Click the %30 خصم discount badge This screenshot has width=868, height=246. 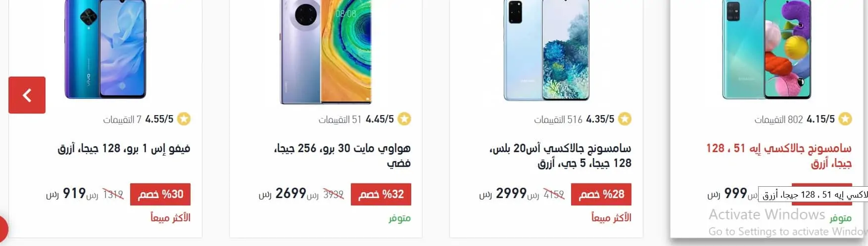click(160, 194)
